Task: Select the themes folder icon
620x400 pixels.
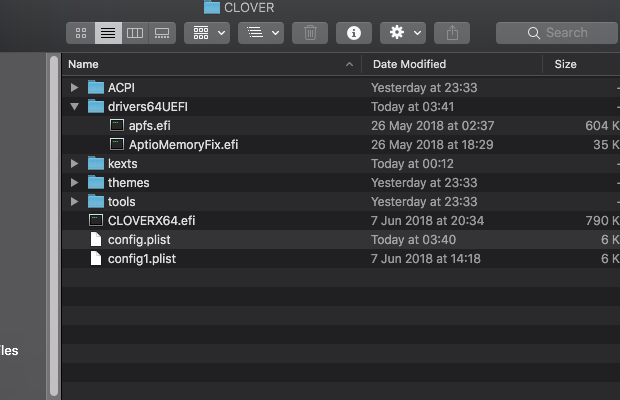Action: point(96,182)
